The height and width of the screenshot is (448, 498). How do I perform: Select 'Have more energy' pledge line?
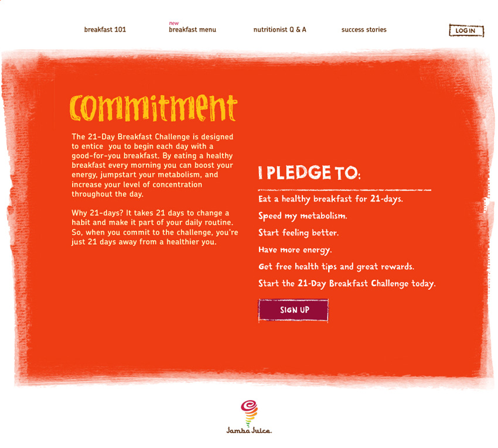pyautogui.click(x=295, y=250)
